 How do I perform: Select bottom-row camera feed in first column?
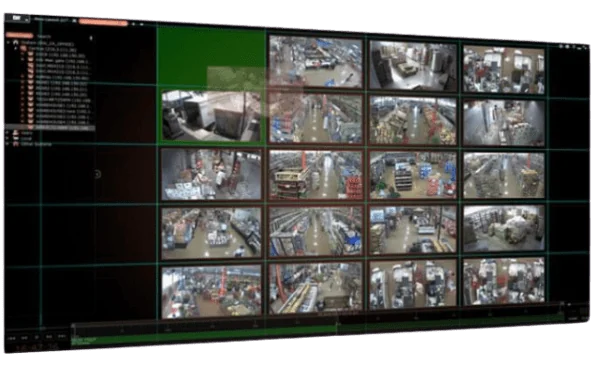pos(211,292)
